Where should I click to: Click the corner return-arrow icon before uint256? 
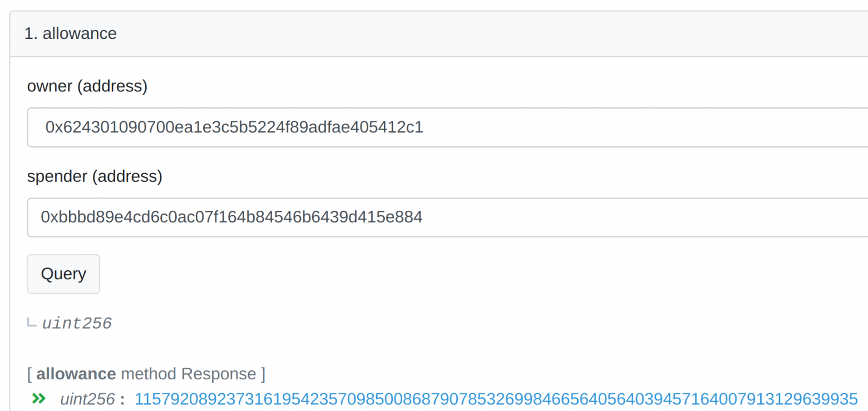tap(32, 323)
